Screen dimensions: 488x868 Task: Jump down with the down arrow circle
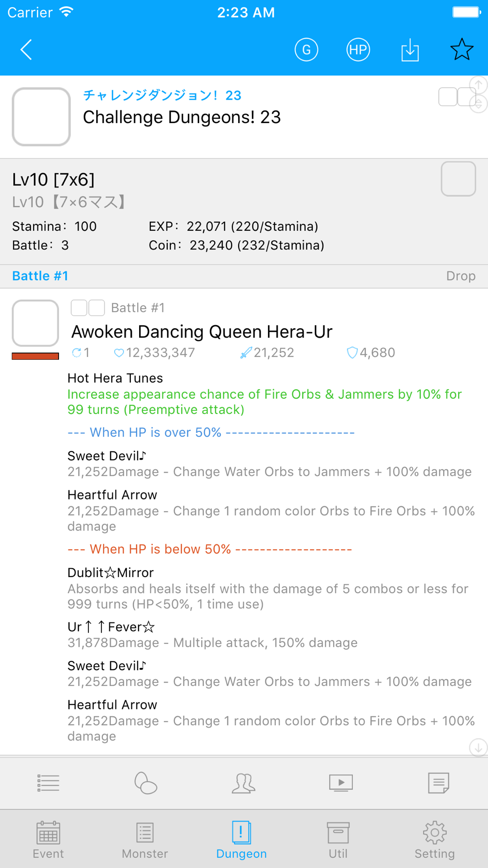[x=478, y=747]
